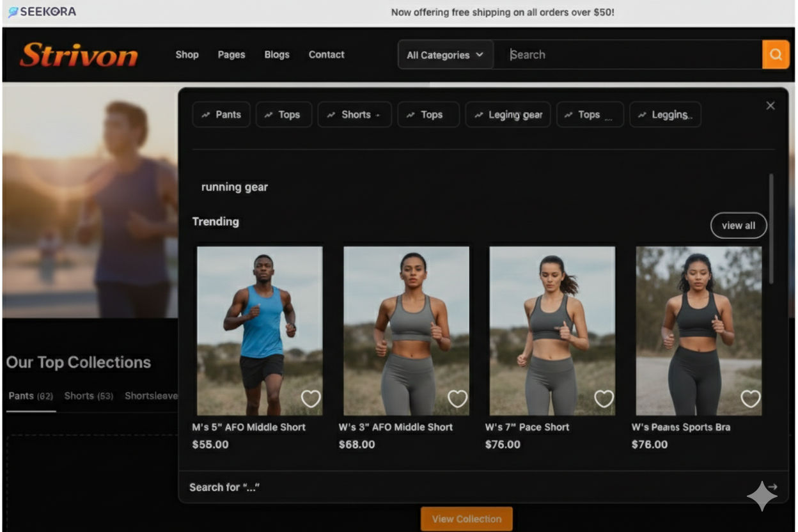This screenshot has width=798, height=532.
Task: Favorite the M's 5" AFO Middle Short
Action: click(x=311, y=398)
